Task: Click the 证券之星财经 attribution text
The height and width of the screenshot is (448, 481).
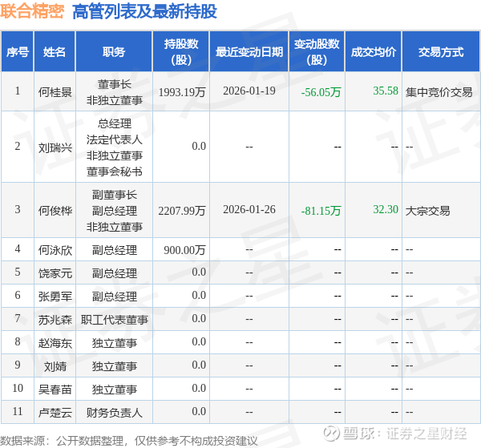Action: click(426, 434)
